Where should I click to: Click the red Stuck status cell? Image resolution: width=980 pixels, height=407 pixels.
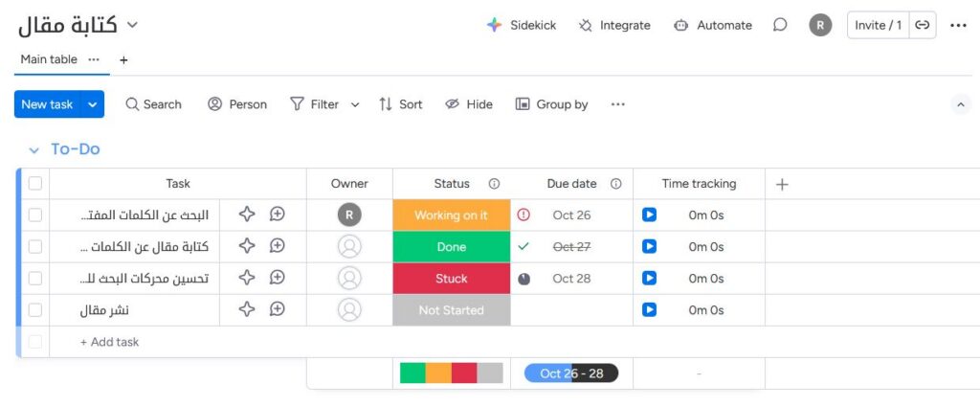point(452,279)
